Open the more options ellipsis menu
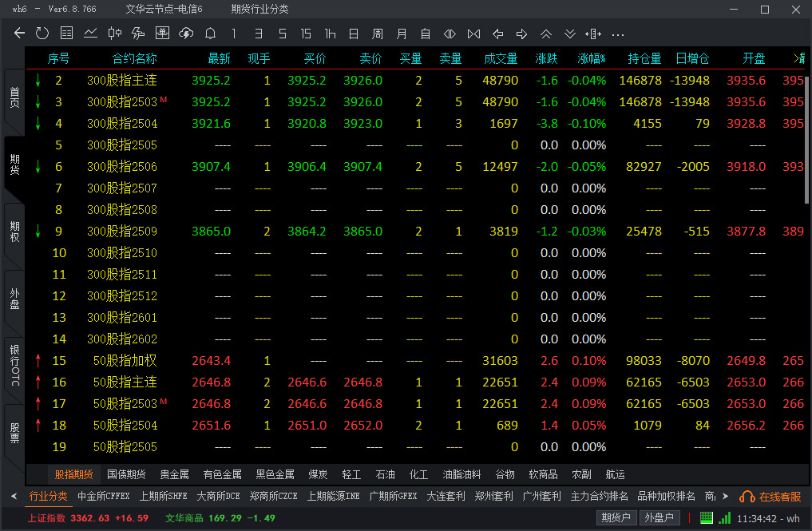This screenshot has width=812, height=531. click(x=617, y=34)
